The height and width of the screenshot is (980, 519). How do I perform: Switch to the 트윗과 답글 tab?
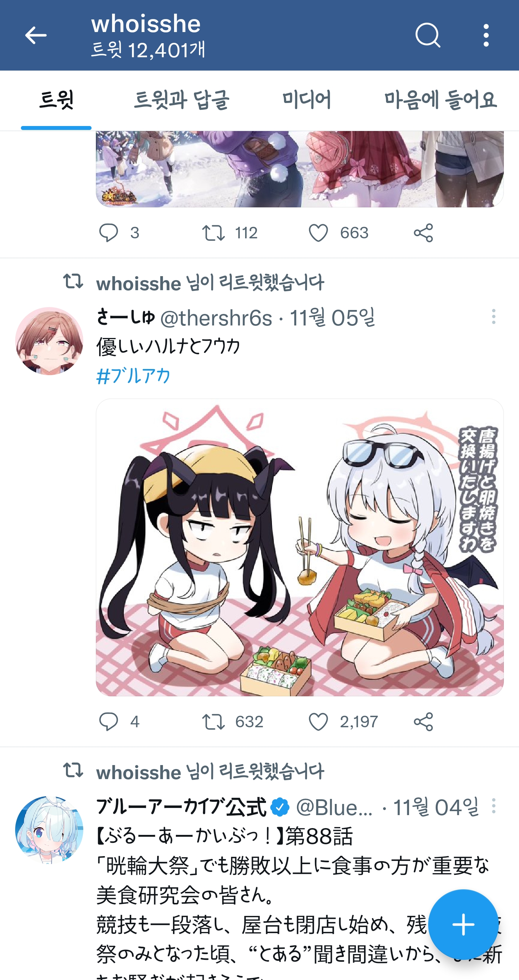click(182, 100)
